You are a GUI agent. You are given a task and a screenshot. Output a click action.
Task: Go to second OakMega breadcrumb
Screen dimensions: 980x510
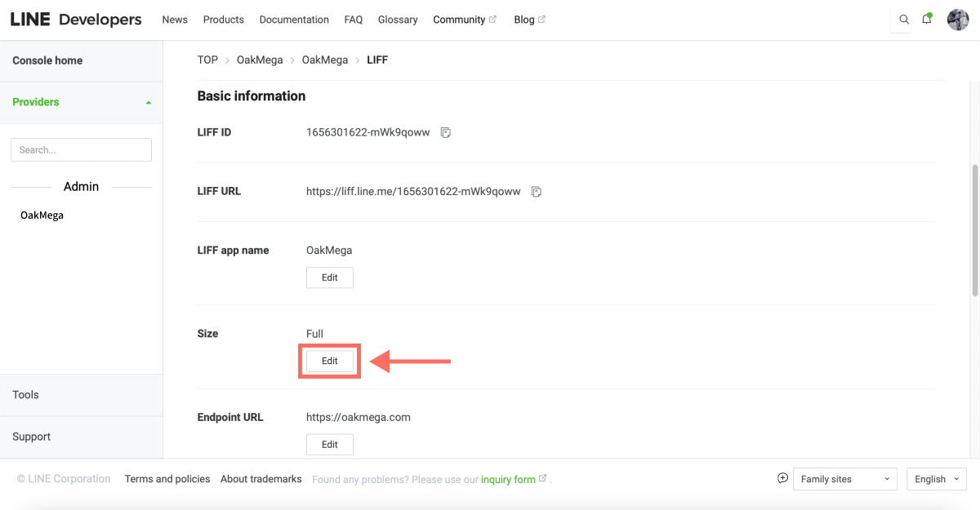[x=325, y=60]
